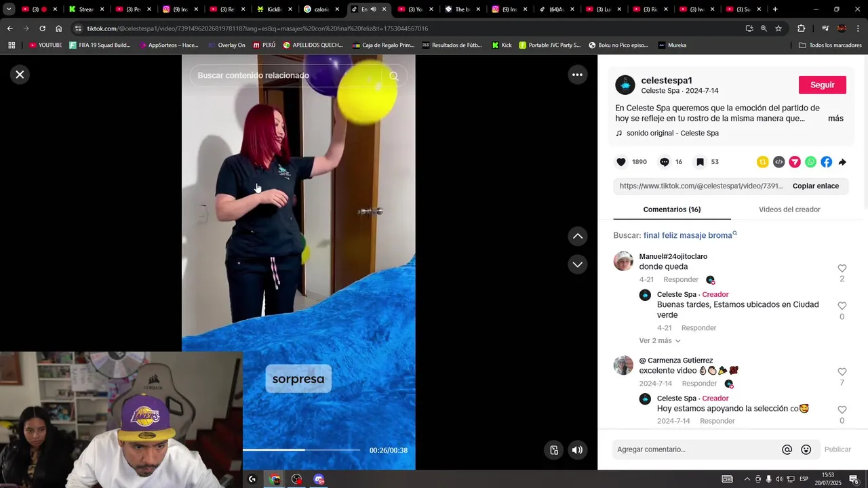Open a new browser tab

775,9
